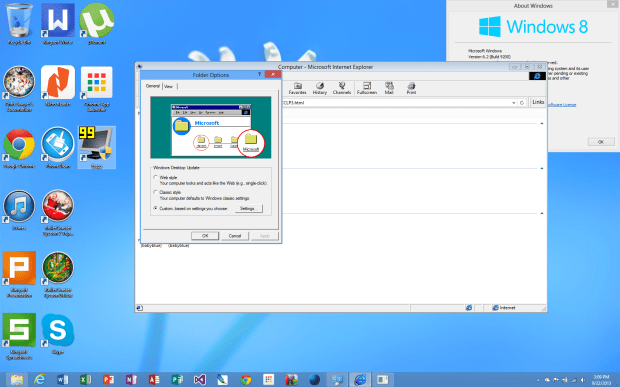620x387 pixels.
Task: Click the Folder Options preview image
Action: [x=211, y=127]
